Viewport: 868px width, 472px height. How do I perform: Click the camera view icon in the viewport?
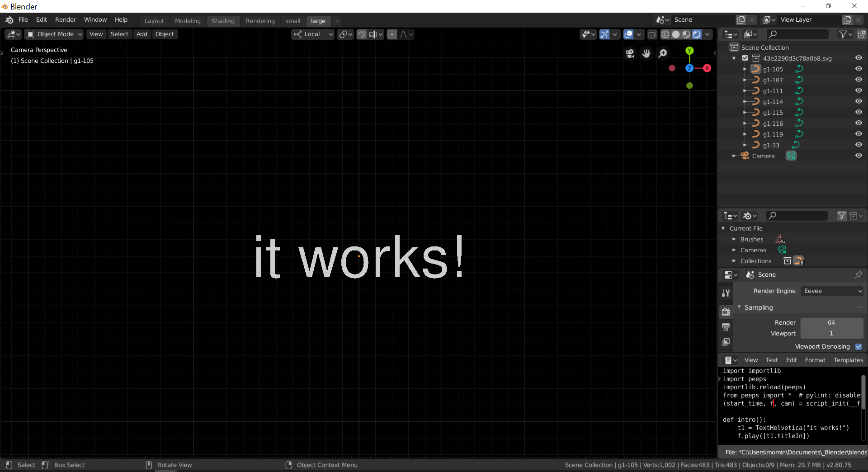(630, 53)
